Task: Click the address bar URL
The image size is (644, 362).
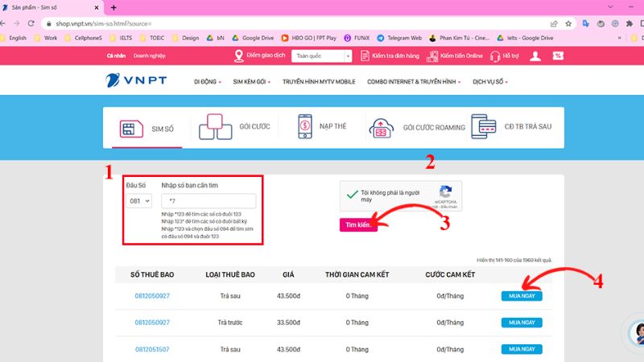Action: pos(104,24)
